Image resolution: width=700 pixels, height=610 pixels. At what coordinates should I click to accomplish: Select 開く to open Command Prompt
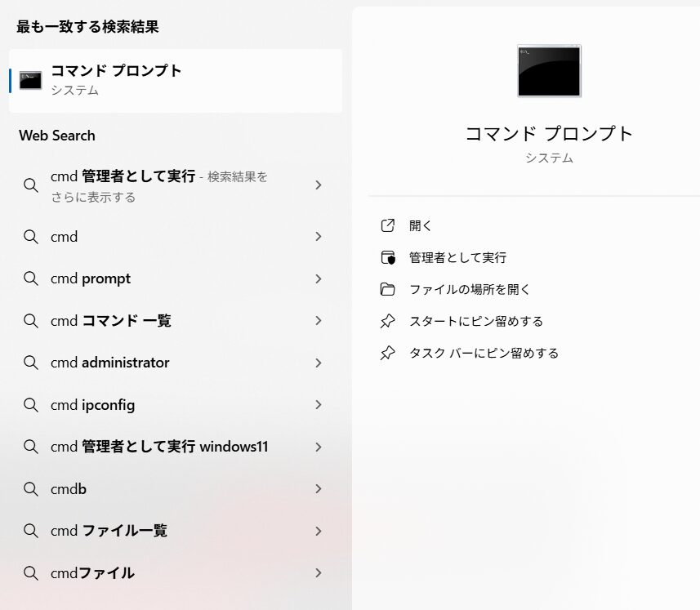[421, 226]
